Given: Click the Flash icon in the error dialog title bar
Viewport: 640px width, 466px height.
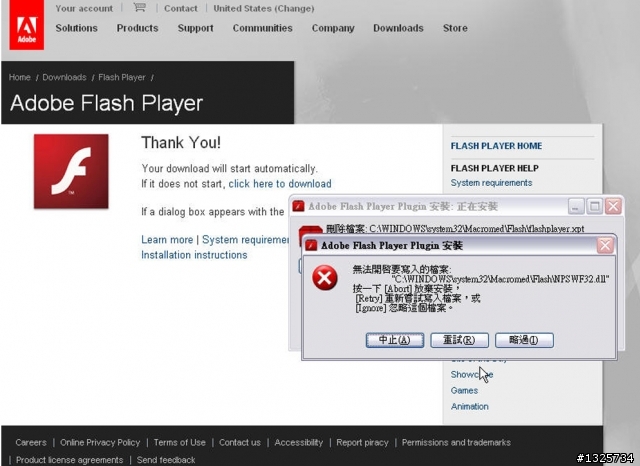Looking at the screenshot, I should [311, 245].
